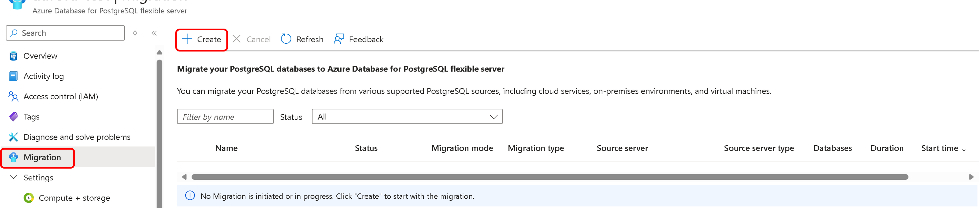The width and height of the screenshot is (980, 208).
Task: Open the Overview page
Action: coord(40,56)
